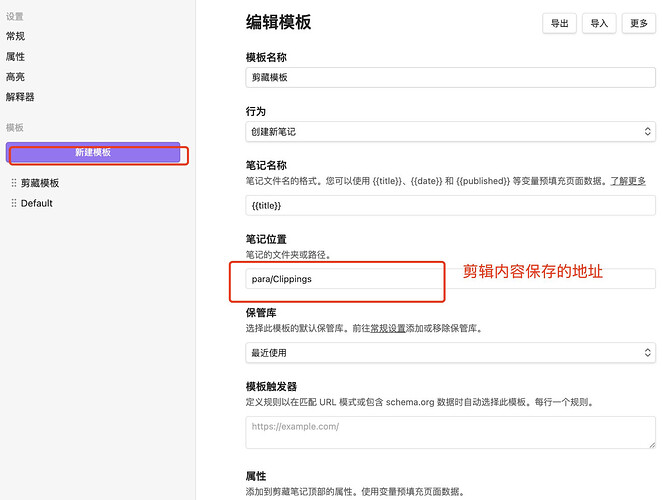Focus the 笔记位置 field with para/Clippings
Image resolution: width=662 pixels, height=500 pixels.
(450, 279)
